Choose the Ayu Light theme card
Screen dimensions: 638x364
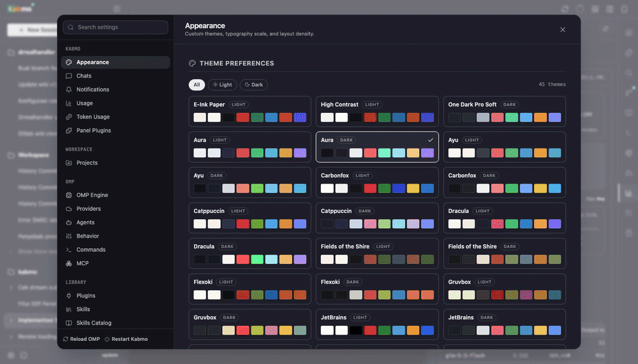pyautogui.click(x=505, y=147)
